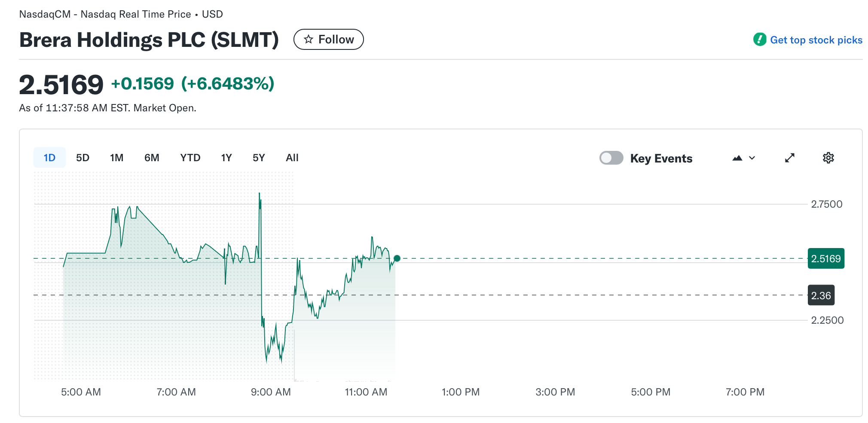Open the chart settings gear icon

click(x=828, y=158)
